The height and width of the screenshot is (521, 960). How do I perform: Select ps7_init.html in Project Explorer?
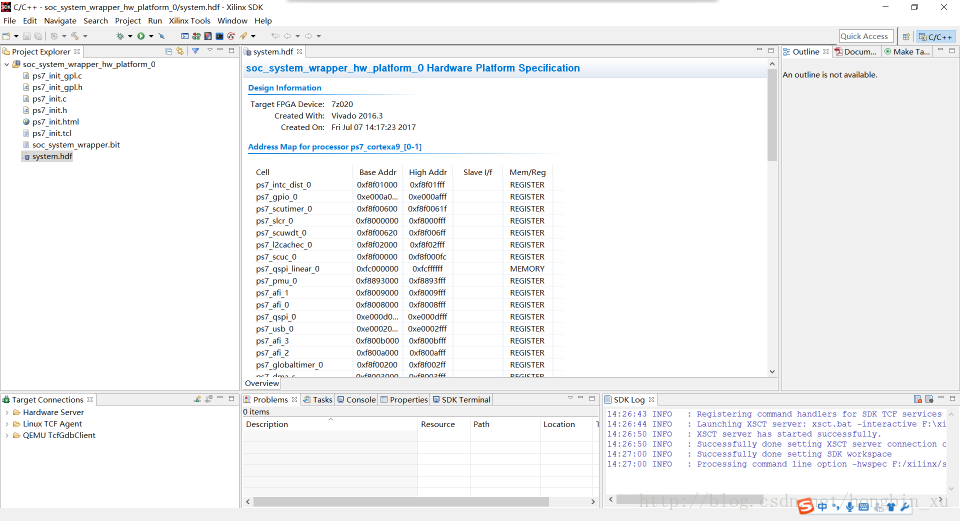[x=56, y=122]
